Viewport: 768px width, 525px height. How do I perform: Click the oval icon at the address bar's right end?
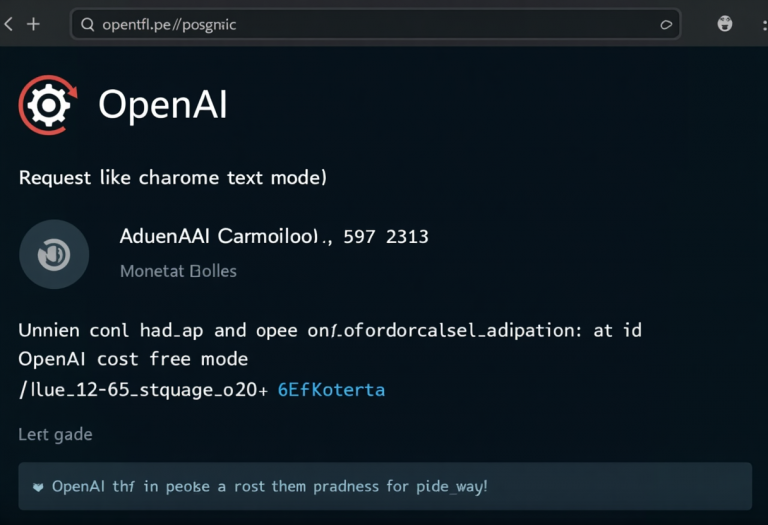click(665, 24)
